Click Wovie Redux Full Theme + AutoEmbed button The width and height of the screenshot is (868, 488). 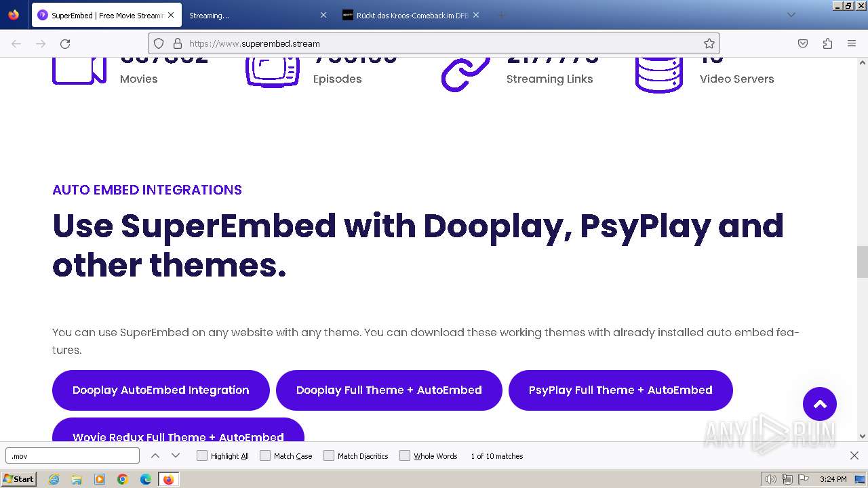tap(178, 430)
